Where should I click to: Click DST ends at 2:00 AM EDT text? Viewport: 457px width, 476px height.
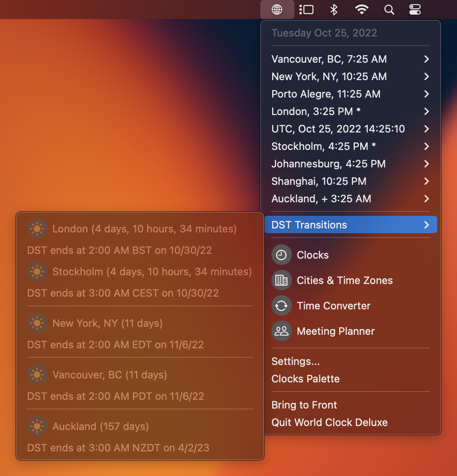pyautogui.click(x=115, y=345)
